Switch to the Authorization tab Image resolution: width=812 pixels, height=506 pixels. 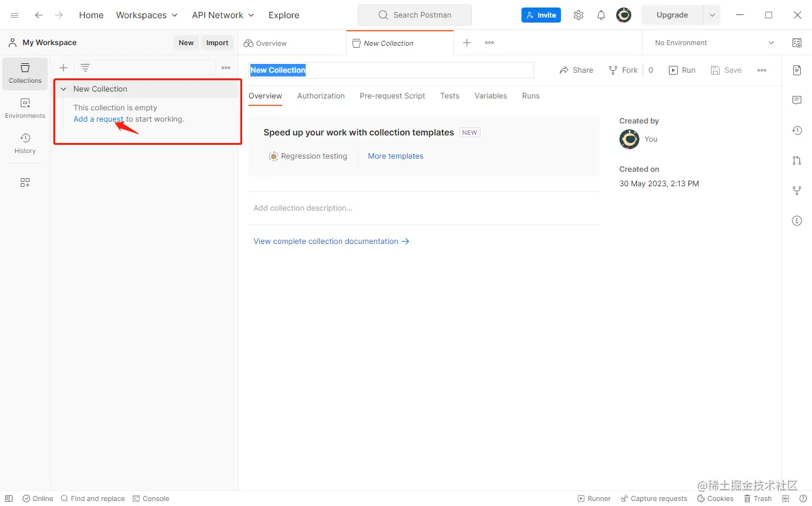pyautogui.click(x=321, y=96)
